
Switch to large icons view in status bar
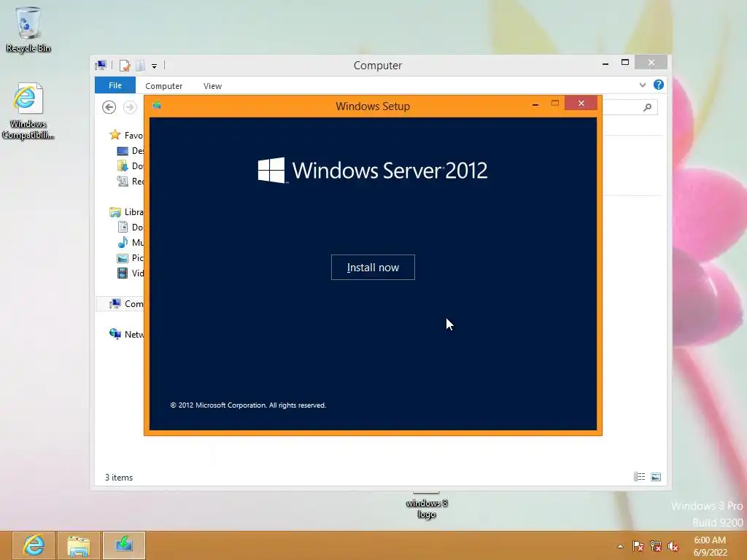pyautogui.click(x=656, y=477)
